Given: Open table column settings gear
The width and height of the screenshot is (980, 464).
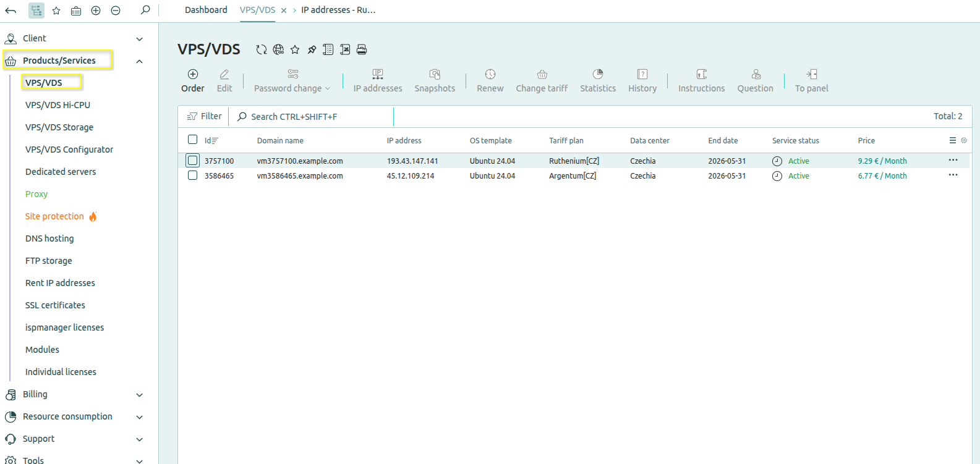Looking at the screenshot, I should point(963,140).
